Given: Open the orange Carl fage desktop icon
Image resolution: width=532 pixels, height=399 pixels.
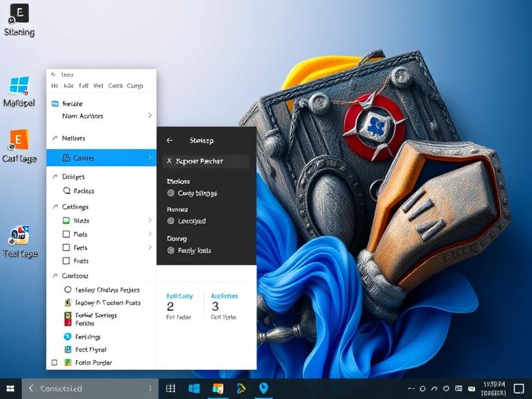Looking at the screenshot, I should point(19,146).
